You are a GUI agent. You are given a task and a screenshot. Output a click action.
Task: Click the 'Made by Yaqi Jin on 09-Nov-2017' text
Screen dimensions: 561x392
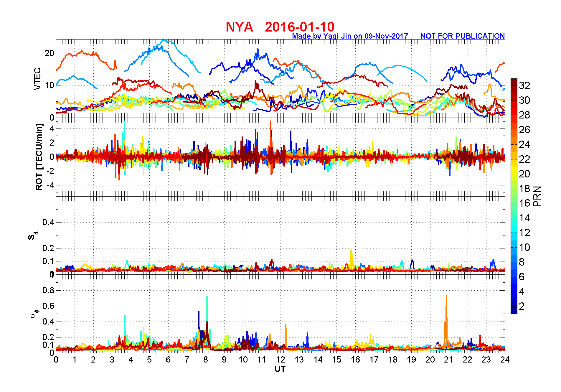(x=350, y=36)
